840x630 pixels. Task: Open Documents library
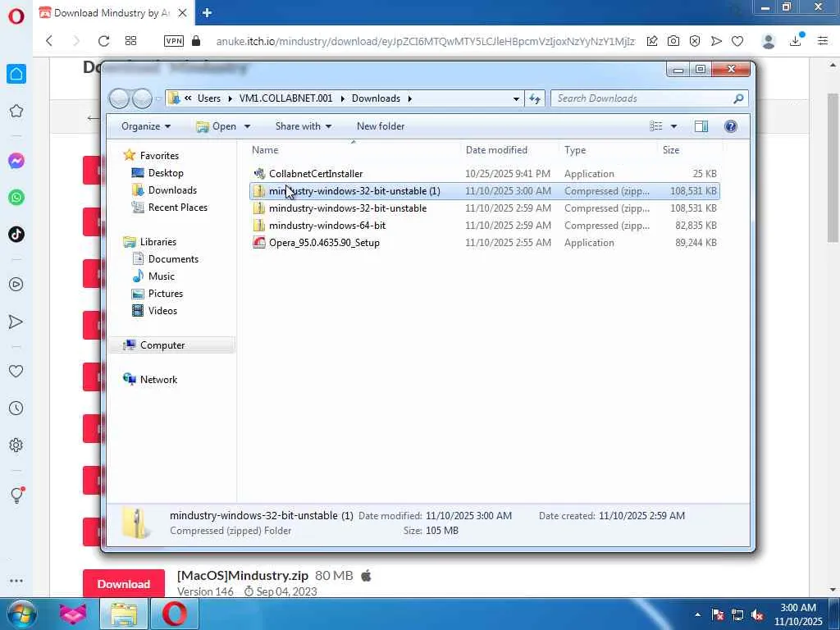pyautogui.click(x=173, y=258)
